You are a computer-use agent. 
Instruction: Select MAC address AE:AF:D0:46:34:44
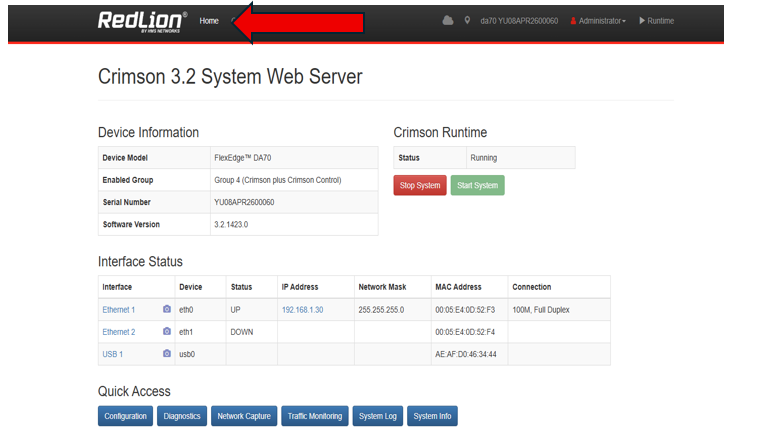(466, 354)
